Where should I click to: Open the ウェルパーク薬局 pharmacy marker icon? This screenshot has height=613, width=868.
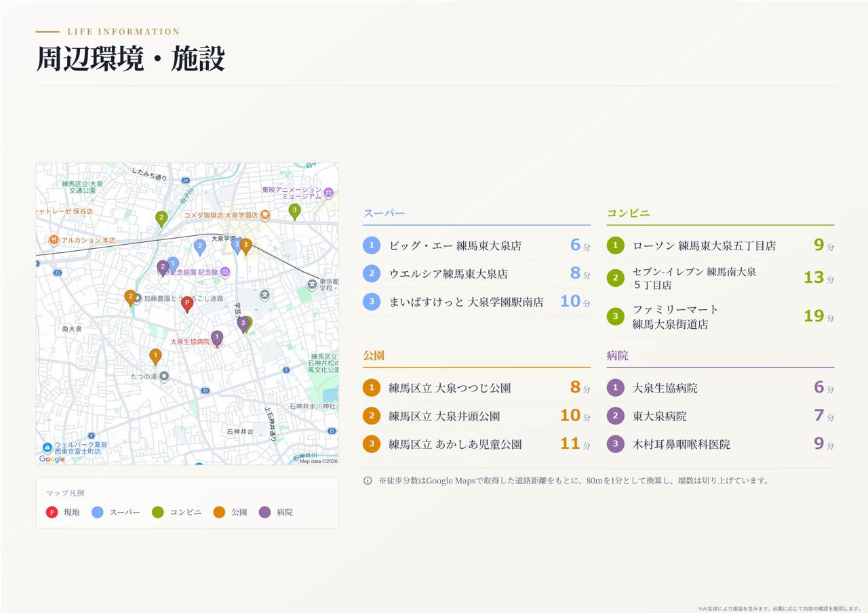[x=47, y=448]
